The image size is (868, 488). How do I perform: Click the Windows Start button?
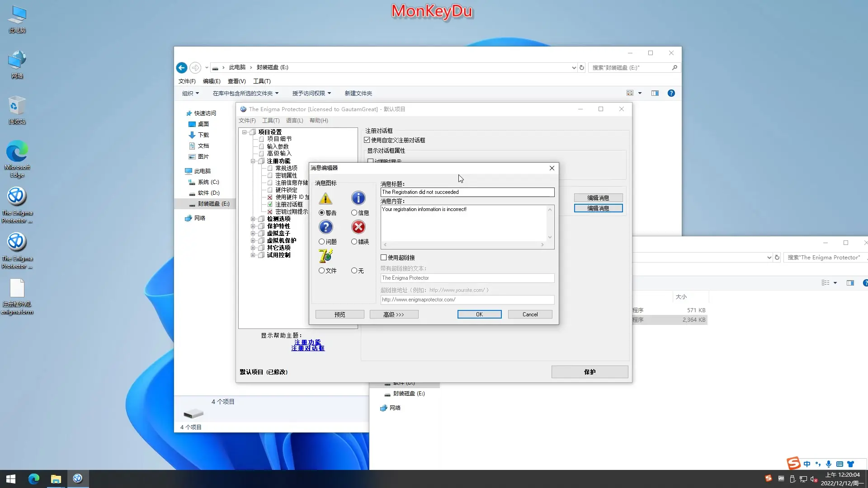tap(11, 479)
